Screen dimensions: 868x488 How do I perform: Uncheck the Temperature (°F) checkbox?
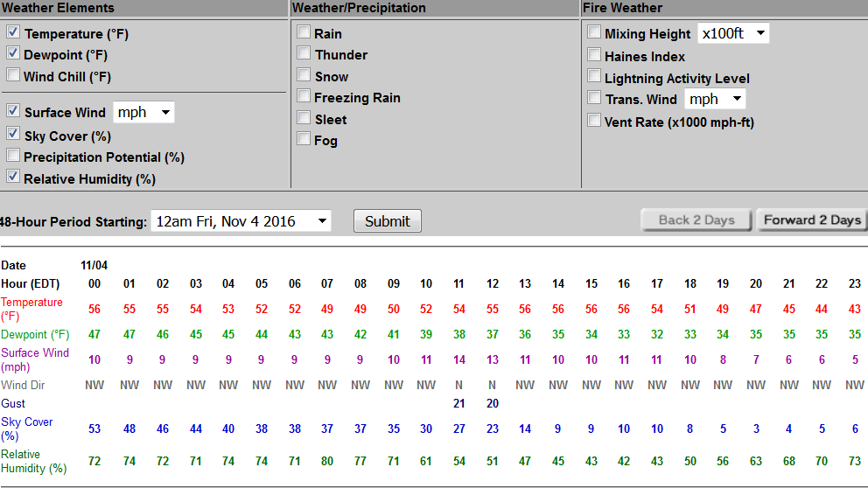point(13,32)
